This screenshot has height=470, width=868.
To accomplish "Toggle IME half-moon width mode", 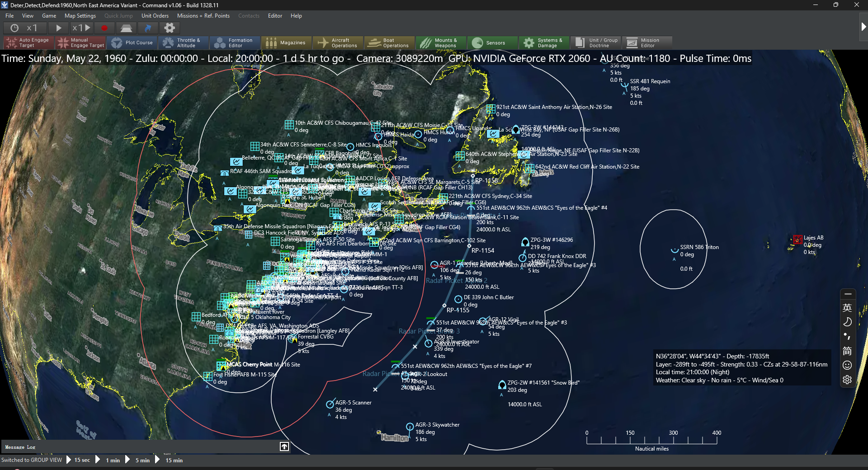I will point(847,322).
